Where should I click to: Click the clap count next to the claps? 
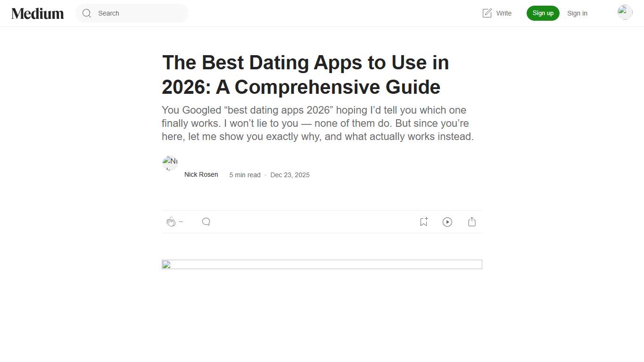click(181, 222)
